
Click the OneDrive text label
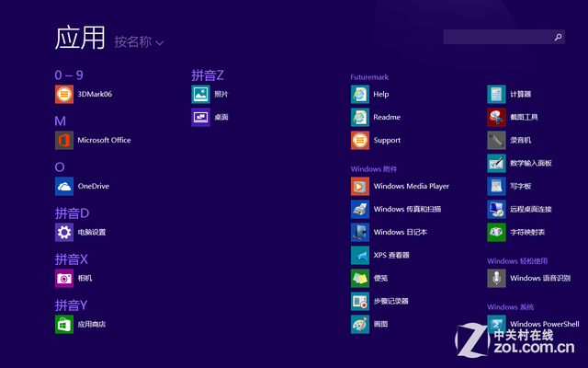coord(94,186)
